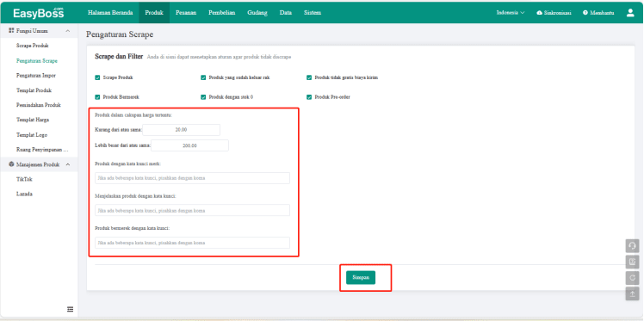
Task: Open the Sistem menu
Action: pyautogui.click(x=313, y=13)
